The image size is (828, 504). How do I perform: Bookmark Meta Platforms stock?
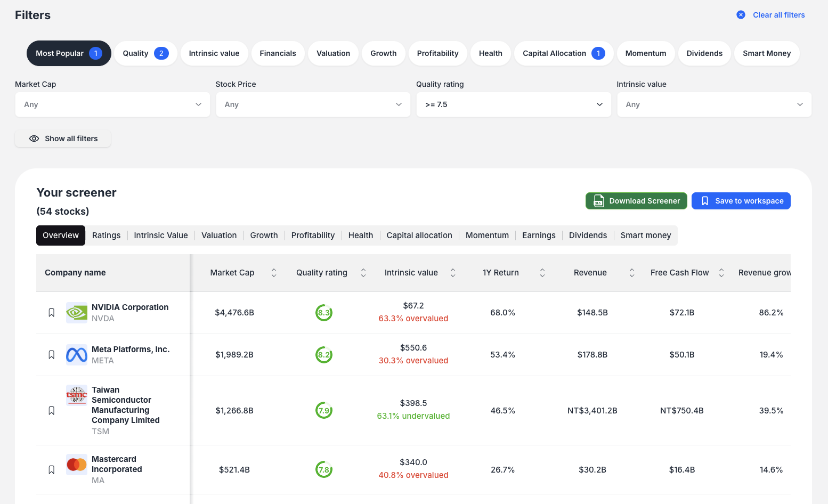tap(52, 355)
